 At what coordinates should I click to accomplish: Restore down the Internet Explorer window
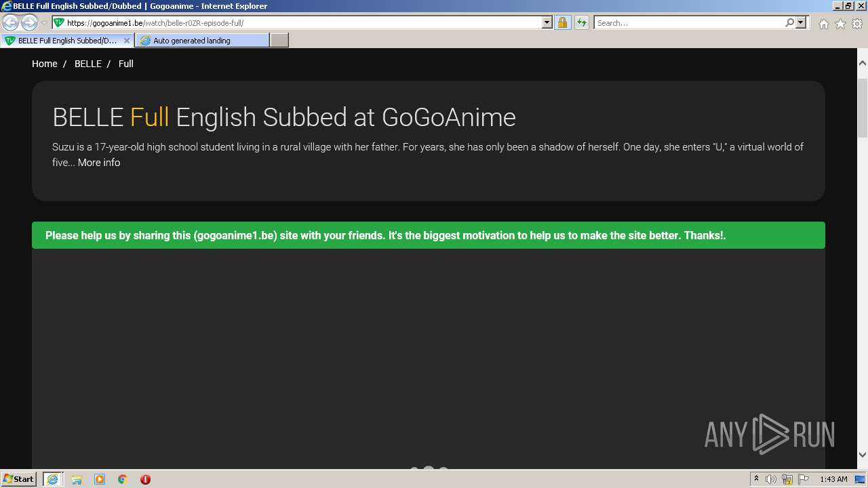point(848,6)
